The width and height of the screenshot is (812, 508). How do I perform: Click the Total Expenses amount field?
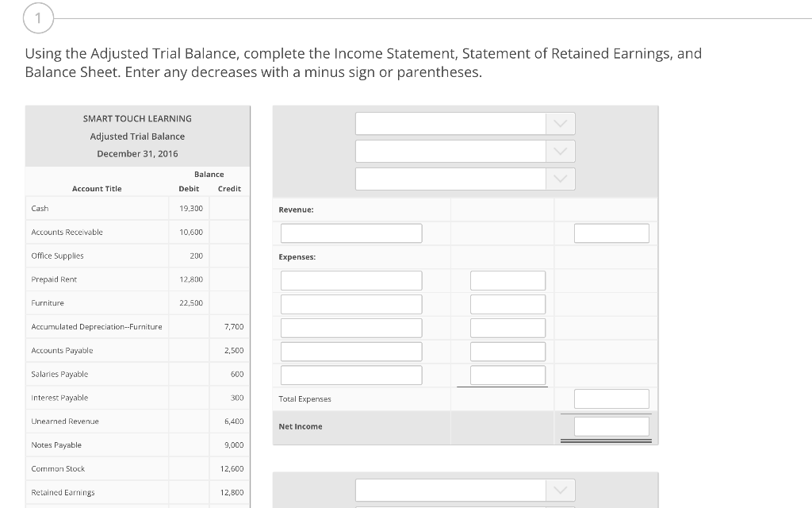tap(611, 398)
